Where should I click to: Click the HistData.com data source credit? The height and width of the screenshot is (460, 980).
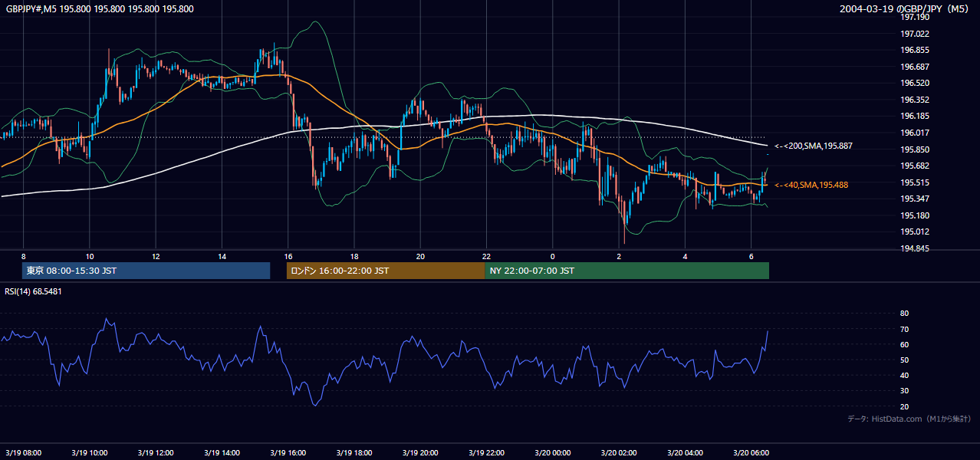click(x=909, y=419)
